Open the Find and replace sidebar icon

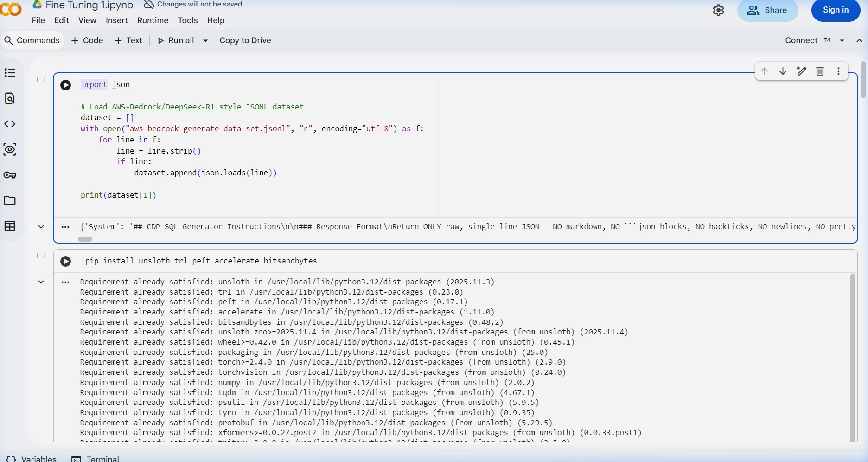coord(10,98)
